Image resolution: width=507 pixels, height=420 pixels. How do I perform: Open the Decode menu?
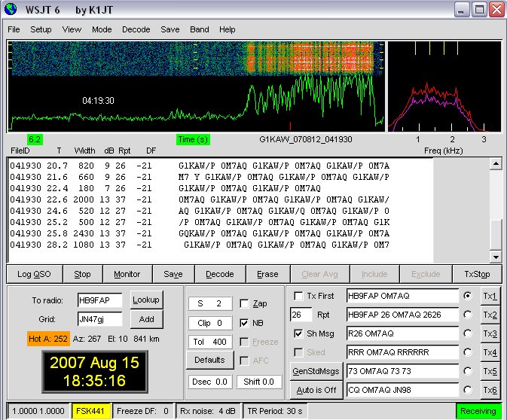(136, 29)
